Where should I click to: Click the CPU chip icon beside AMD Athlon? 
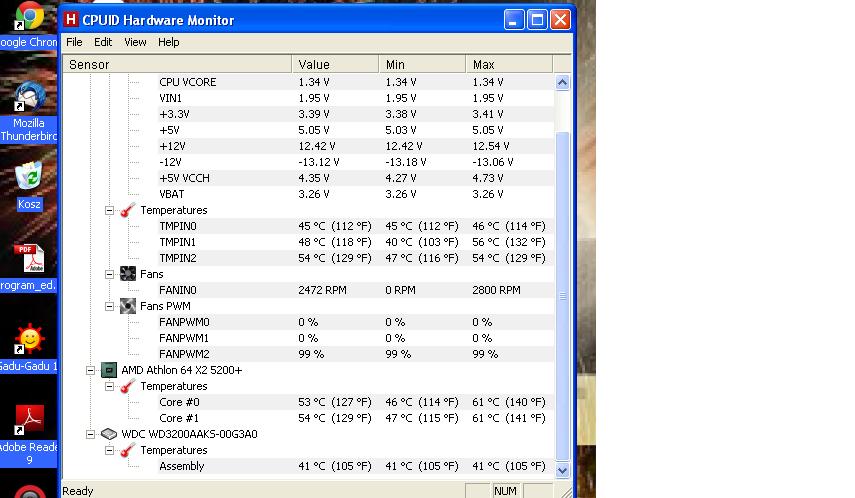(109, 370)
